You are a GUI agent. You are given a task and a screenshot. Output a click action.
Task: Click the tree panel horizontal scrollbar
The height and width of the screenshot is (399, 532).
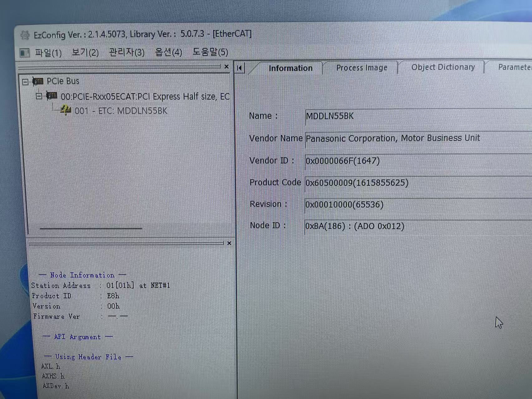click(x=91, y=228)
